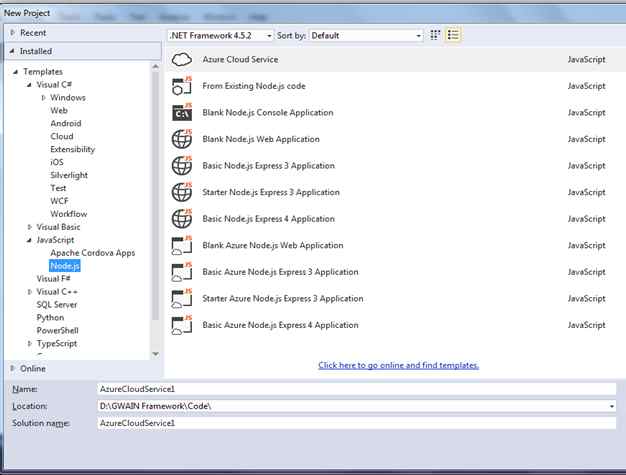
Task: Click the Blank Node.js Console Application icon
Action: click(182, 113)
